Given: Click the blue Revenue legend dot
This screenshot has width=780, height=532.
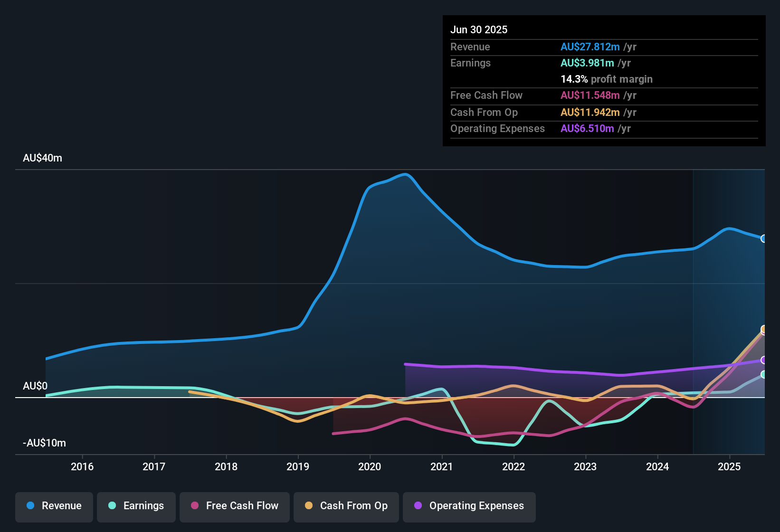Looking at the screenshot, I should click(30, 506).
